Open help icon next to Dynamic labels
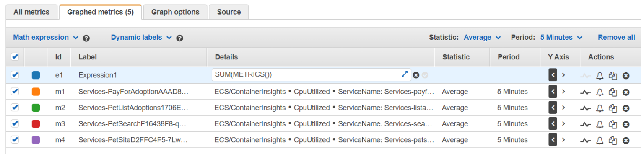This screenshot has height=154, width=644. (180, 38)
